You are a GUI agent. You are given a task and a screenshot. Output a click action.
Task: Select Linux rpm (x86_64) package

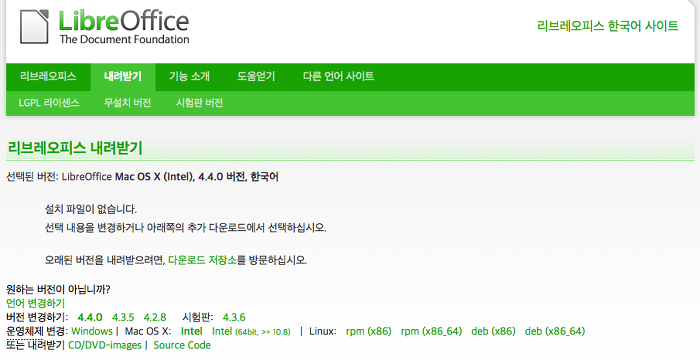pos(431,331)
